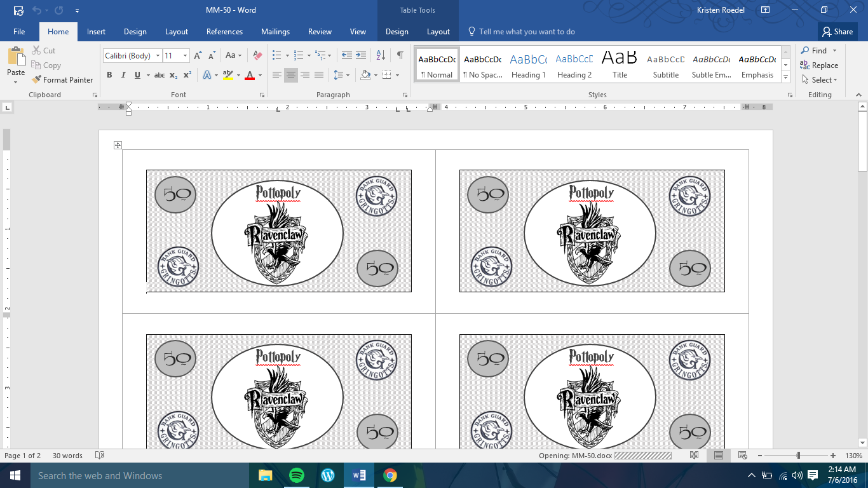This screenshot has height=488, width=868.
Task: Open File Explorer from the taskbar
Action: pyautogui.click(x=265, y=475)
